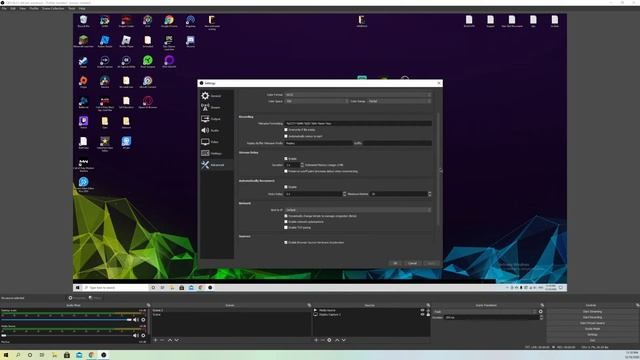Mute Desktop Audio in the mixer
640x360 pixels.
coord(136,320)
